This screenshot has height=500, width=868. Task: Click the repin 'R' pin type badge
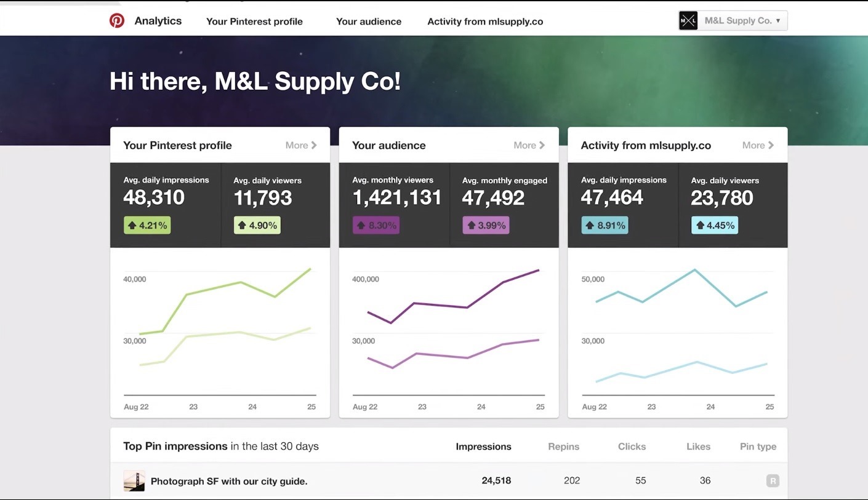[773, 481]
